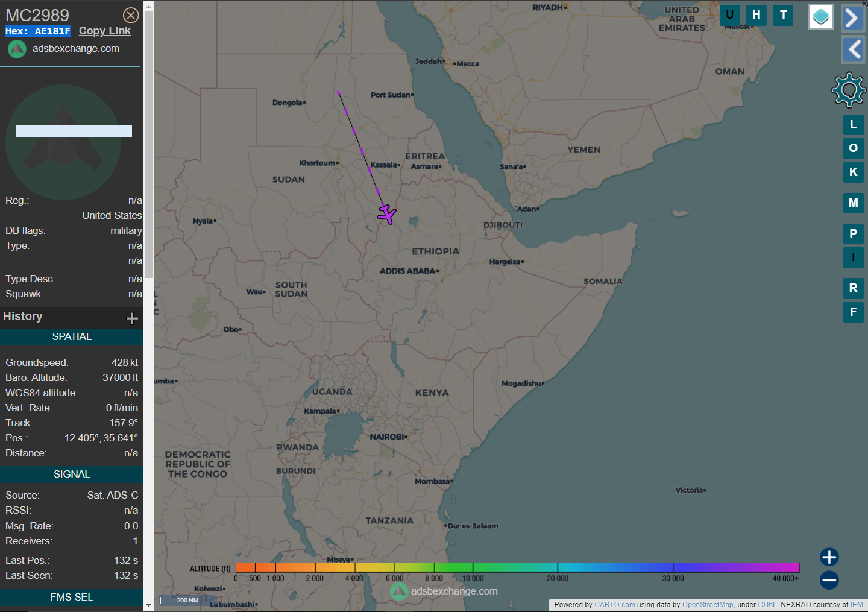
Task: Click the sidebar vertical scrollbar thumb
Action: pos(148,145)
